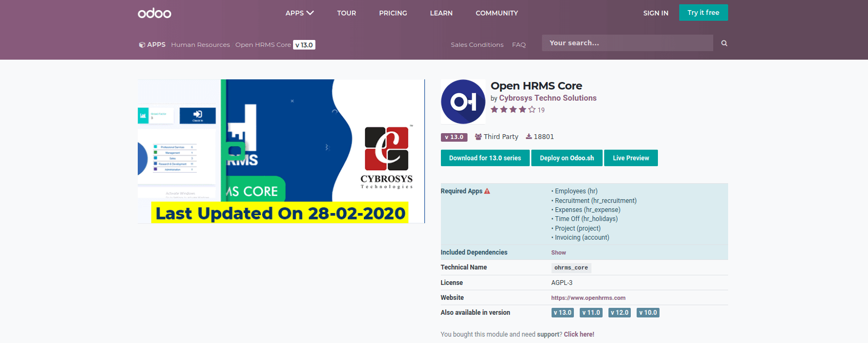Click the Odoo logo

click(154, 13)
